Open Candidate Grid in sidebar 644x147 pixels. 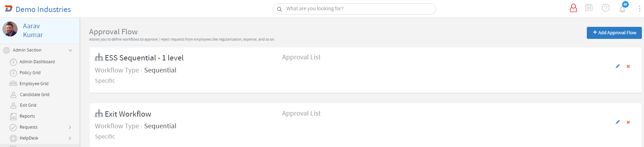pos(35,95)
